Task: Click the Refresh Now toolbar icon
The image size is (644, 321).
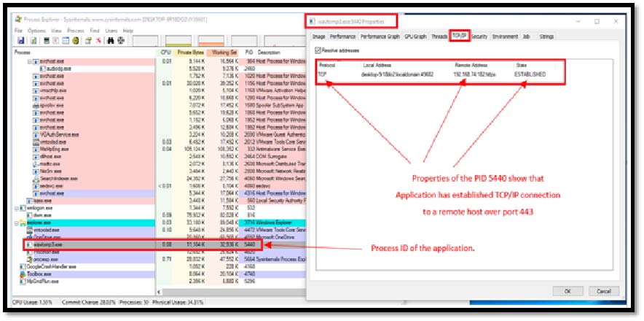Action: click(34, 41)
